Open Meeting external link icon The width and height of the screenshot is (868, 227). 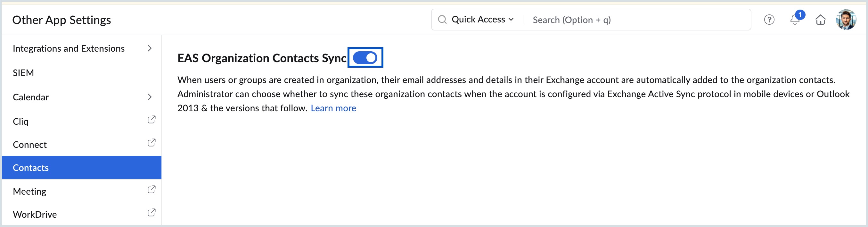151,189
